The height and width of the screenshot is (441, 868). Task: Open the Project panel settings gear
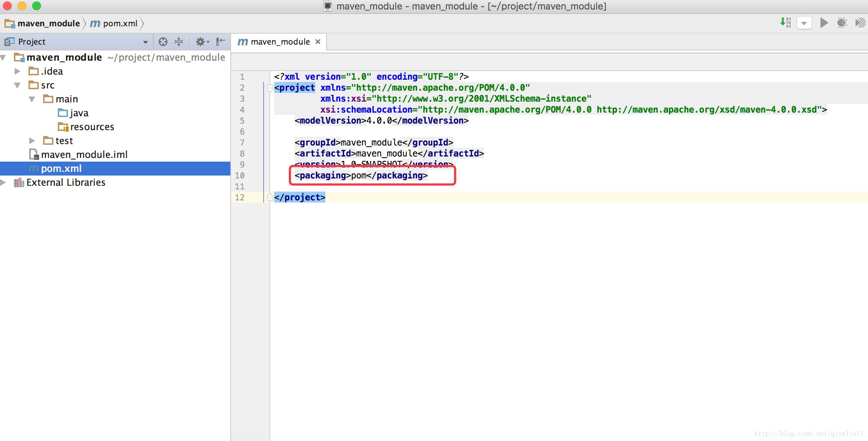click(202, 42)
